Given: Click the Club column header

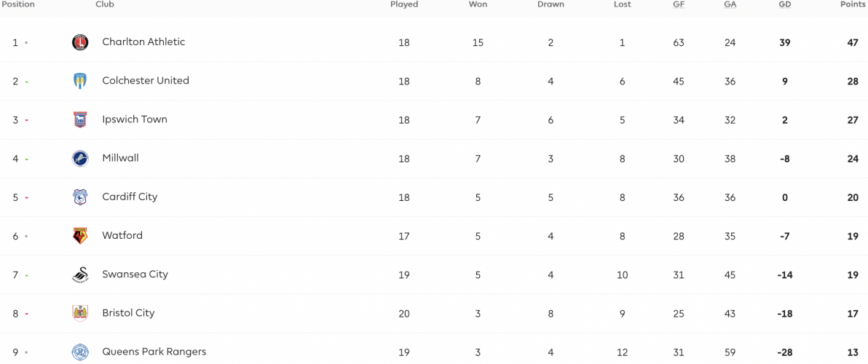Looking at the screenshot, I should click(x=105, y=4).
